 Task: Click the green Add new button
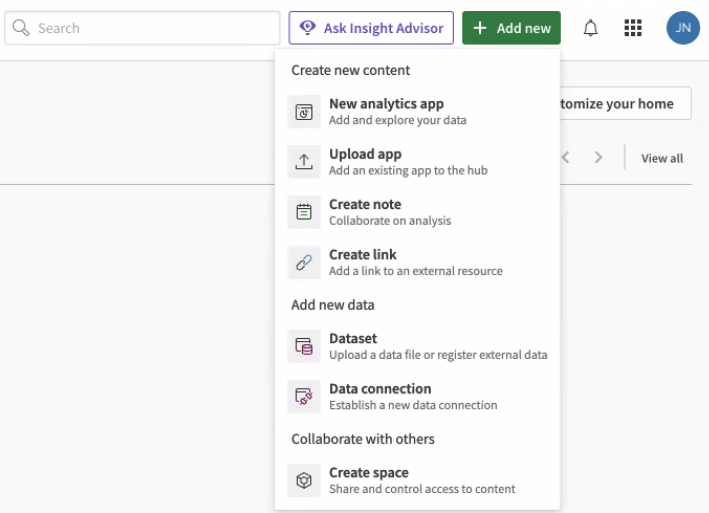(511, 28)
